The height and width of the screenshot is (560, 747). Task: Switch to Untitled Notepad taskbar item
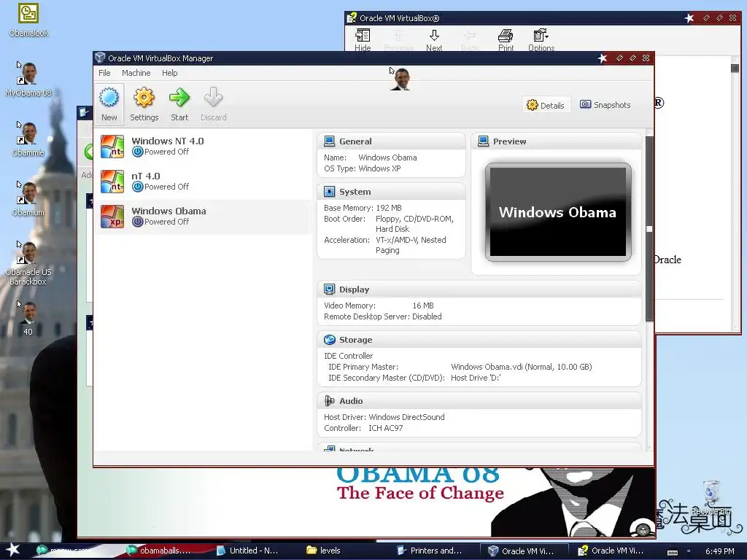248,551
